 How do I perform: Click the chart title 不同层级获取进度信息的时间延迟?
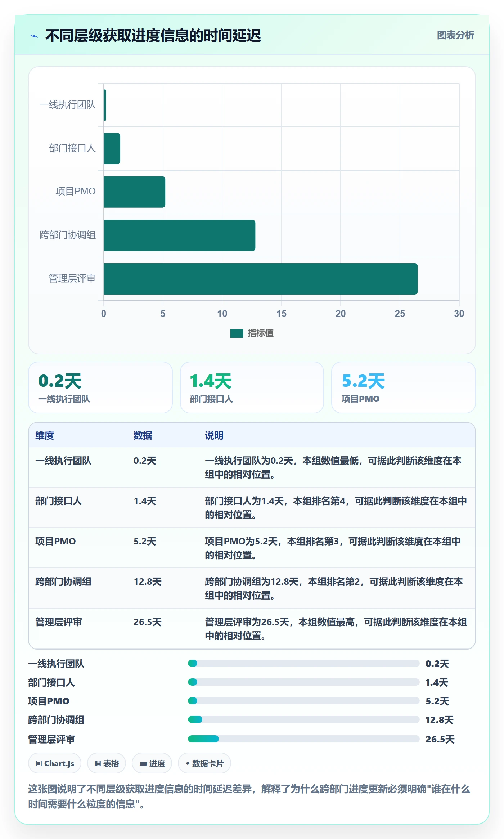[x=153, y=36]
